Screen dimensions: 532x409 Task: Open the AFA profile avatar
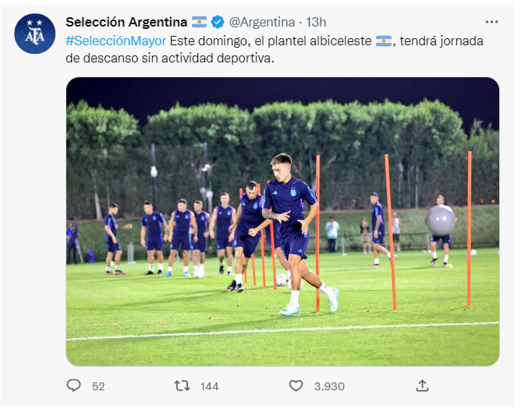pyautogui.click(x=34, y=34)
